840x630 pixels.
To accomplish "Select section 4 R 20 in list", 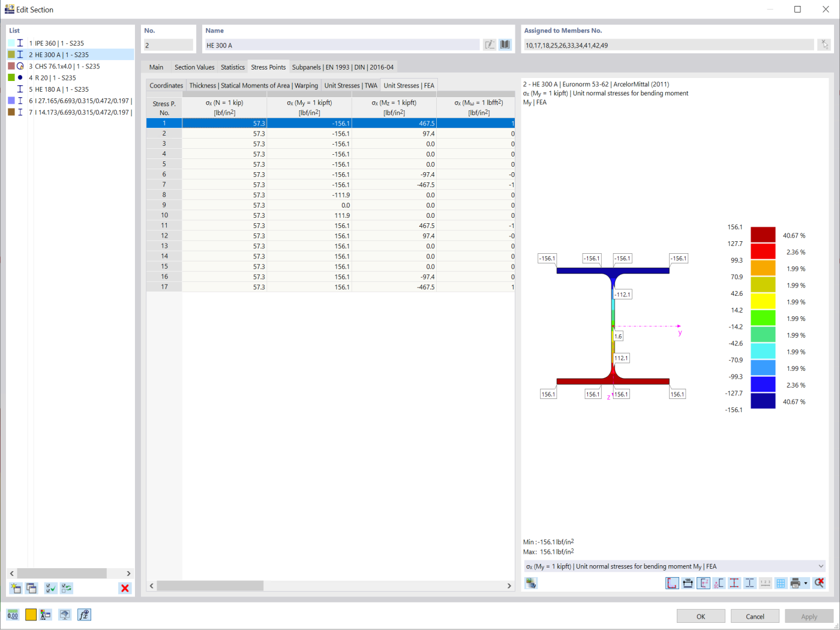I will point(71,77).
